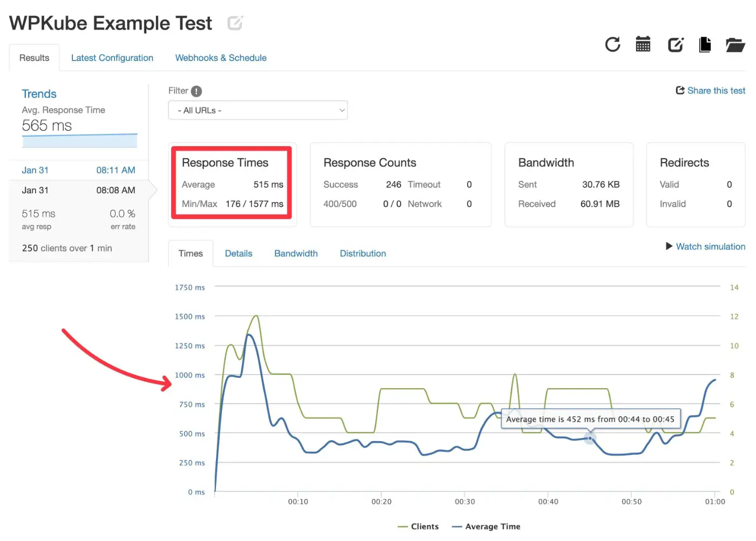This screenshot has height=541, width=756.
Task: Click the 1000 ms axis label
Action: [190, 375]
